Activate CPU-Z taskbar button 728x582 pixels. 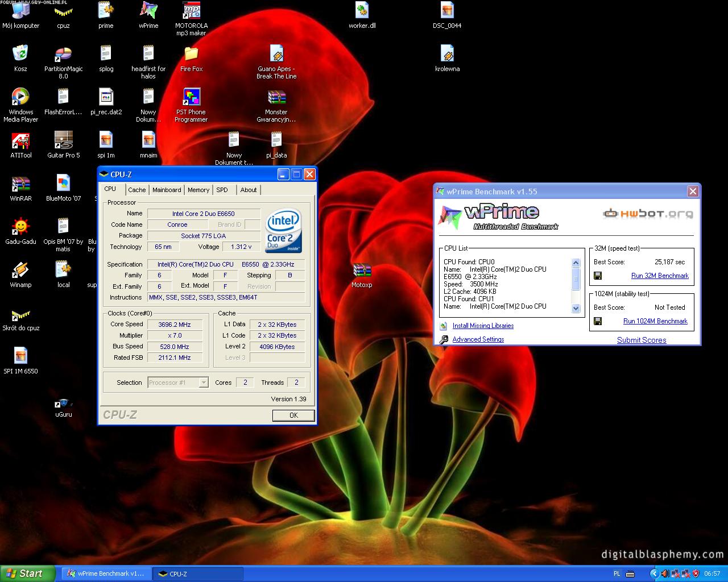pyautogui.click(x=198, y=573)
